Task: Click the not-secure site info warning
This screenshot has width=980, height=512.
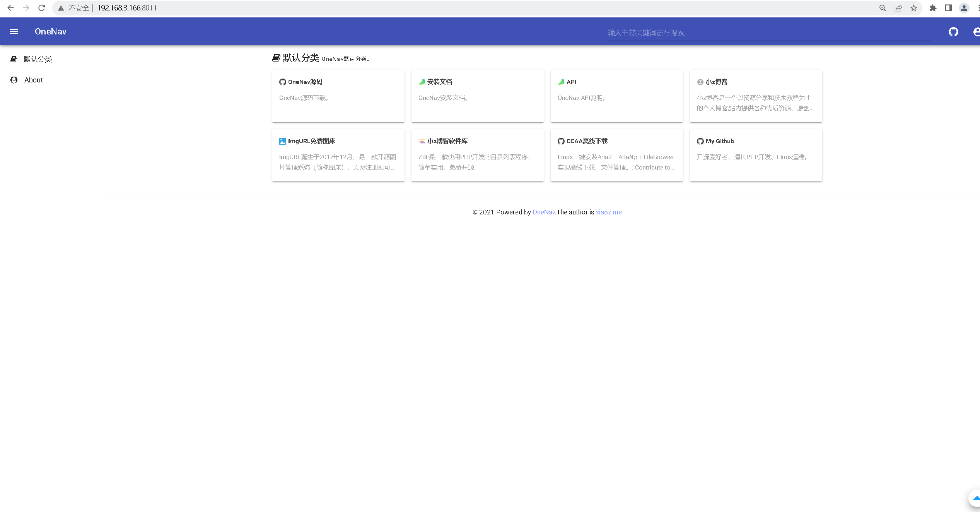Action: (74, 8)
